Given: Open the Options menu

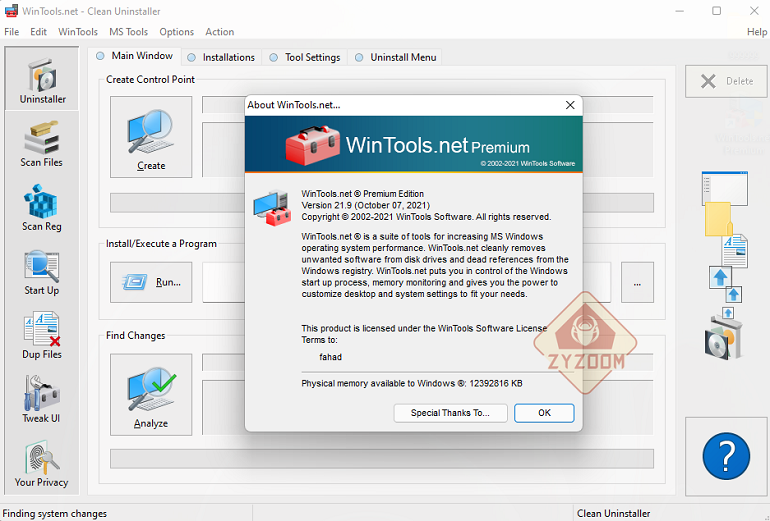Looking at the screenshot, I should click(176, 32).
